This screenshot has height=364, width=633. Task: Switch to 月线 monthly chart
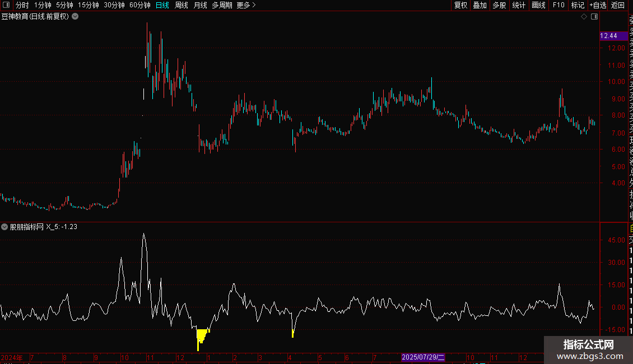[200, 5]
